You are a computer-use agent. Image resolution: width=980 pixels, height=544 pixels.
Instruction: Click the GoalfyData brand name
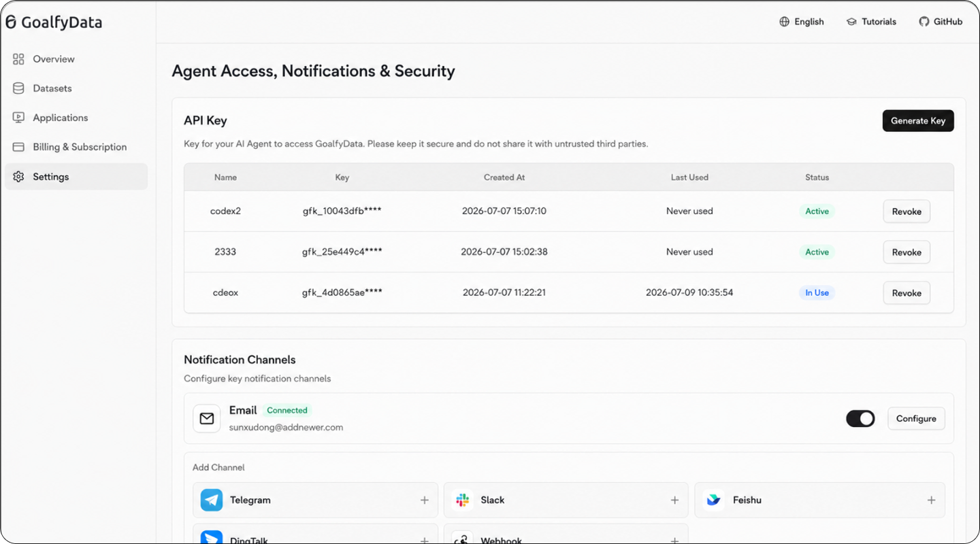(x=61, y=22)
